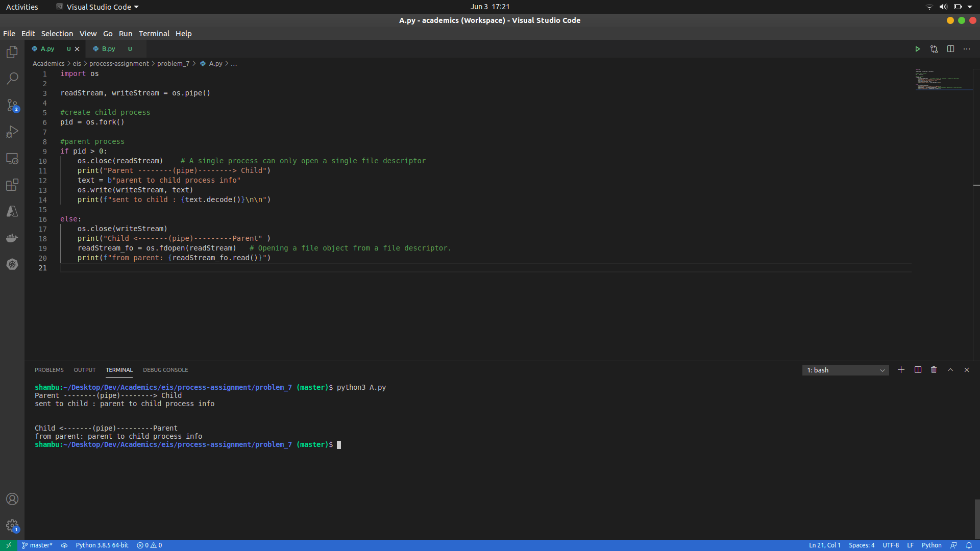Open the Run and Debug view
The image size is (980, 551).
pos(12,132)
